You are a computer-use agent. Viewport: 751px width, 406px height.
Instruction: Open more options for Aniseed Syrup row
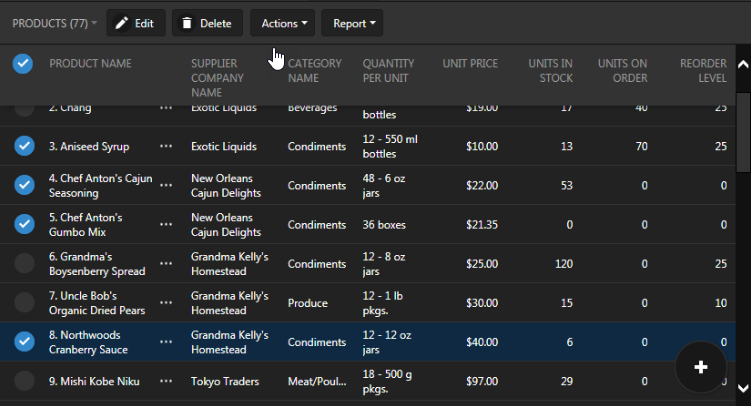pos(166,147)
